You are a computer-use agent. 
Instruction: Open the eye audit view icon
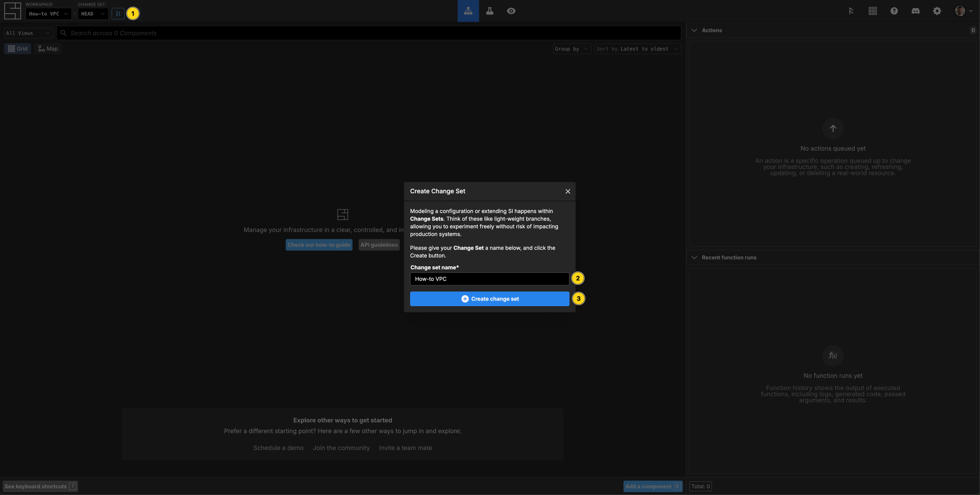tap(511, 11)
